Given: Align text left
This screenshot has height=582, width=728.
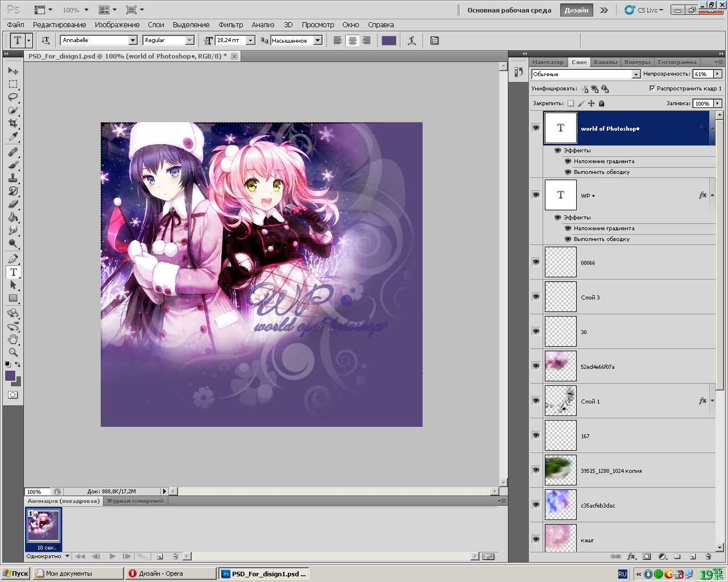Looking at the screenshot, I should click(x=338, y=40).
